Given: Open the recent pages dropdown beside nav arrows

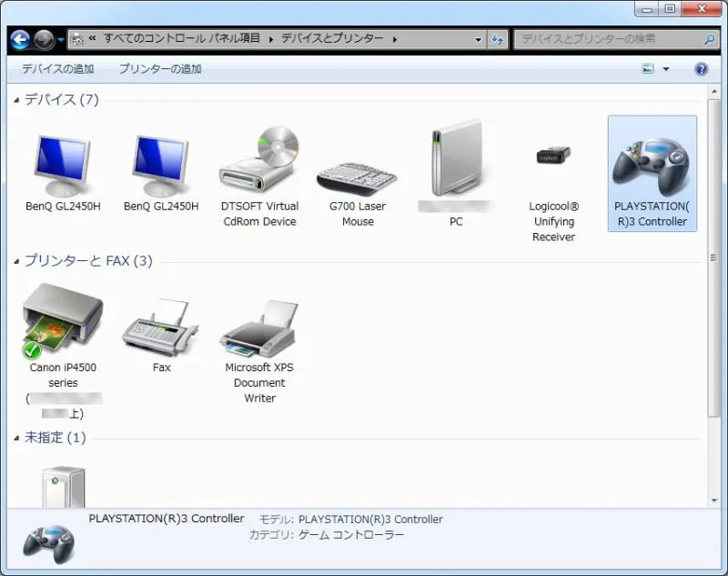Looking at the screenshot, I should pyautogui.click(x=61, y=40).
